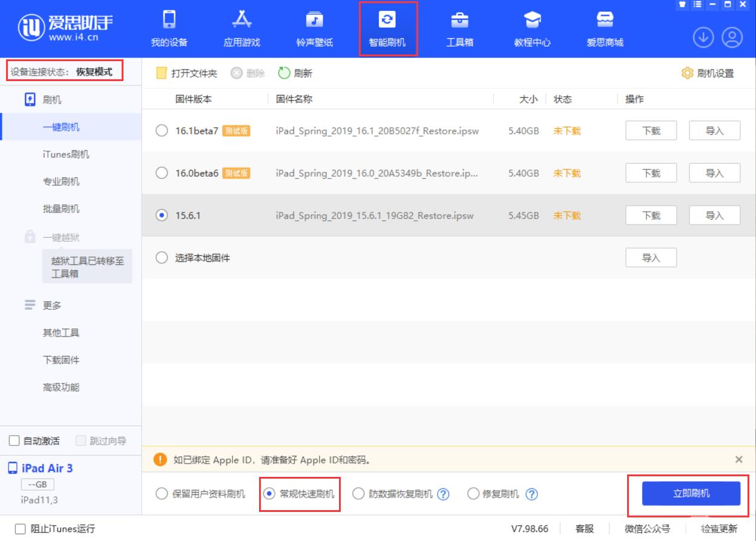Screen dimensions: 756x541
Task: Check 阻止iTunes运行 option
Action: coord(20,529)
